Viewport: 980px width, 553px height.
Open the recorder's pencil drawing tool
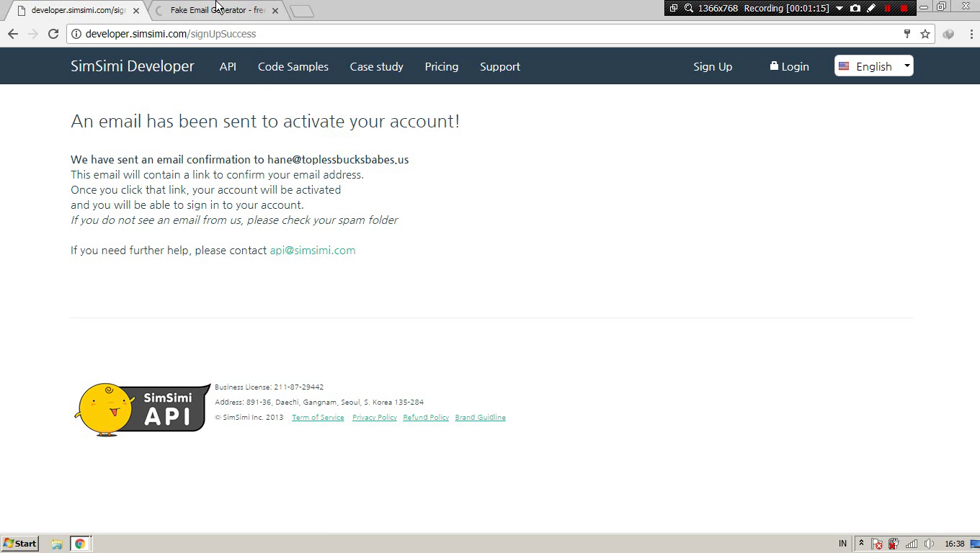pyautogui.click(x=871, y=8)
